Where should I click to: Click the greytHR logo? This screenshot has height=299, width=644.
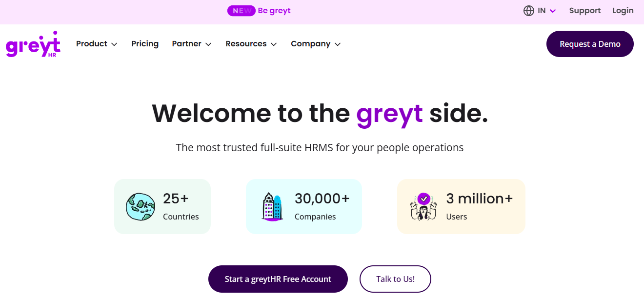pyautogui.click(x=33, y=44)
